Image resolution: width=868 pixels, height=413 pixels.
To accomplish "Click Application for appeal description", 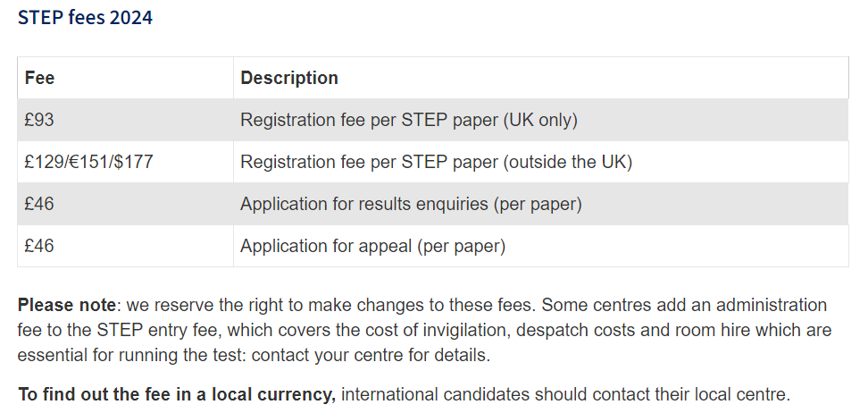I will 372,246.
